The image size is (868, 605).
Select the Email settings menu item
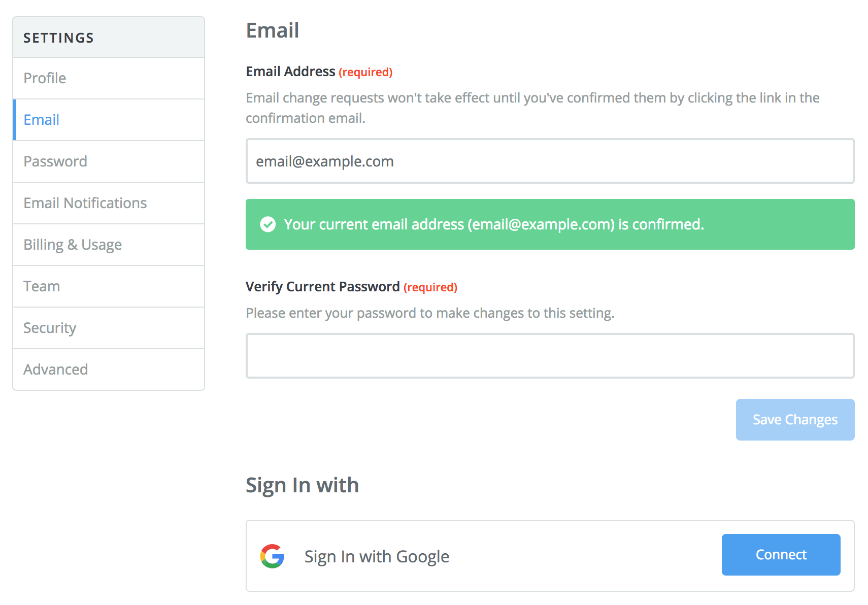[109, 120]
